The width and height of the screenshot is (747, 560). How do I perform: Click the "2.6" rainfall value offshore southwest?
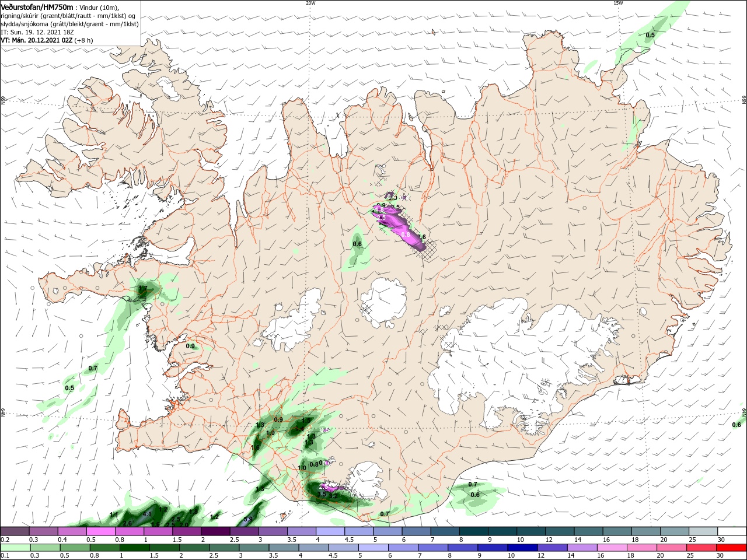click(x=127, y=523)
